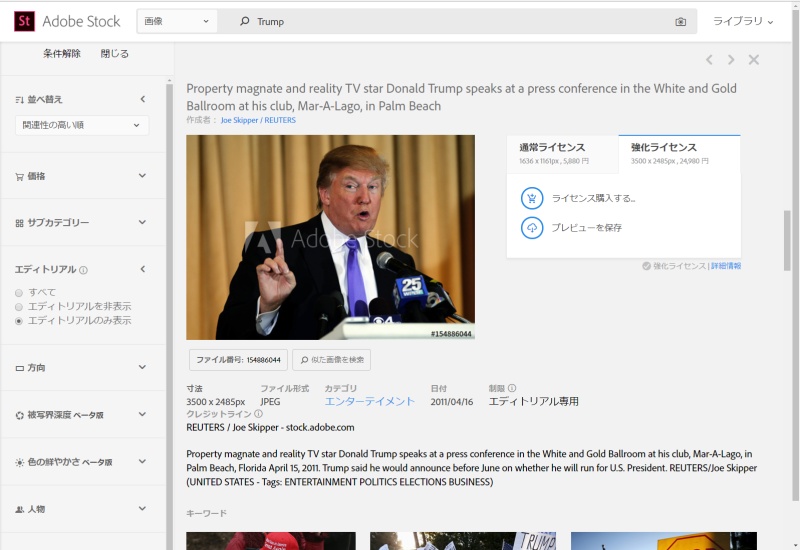Image resolution: width=800 pixels, height=550 pixels.
Task: Open the 画像 asset type dropdown
Action: [177, 21]
